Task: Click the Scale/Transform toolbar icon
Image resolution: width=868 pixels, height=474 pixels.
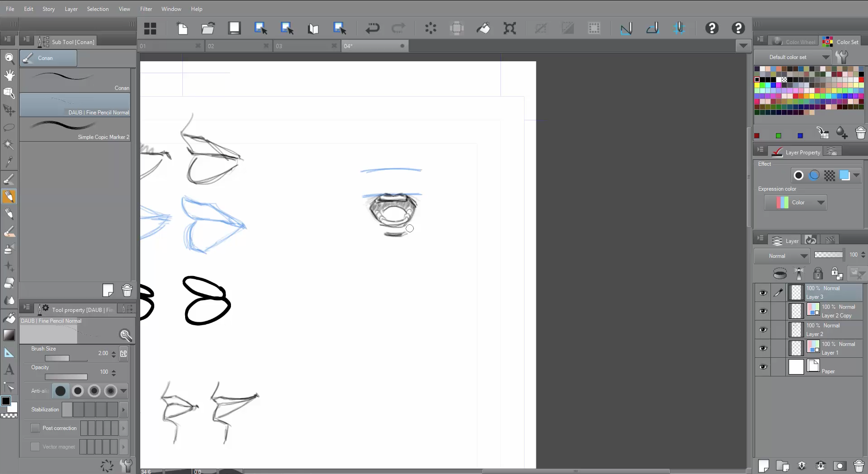Action: (510, 29)
